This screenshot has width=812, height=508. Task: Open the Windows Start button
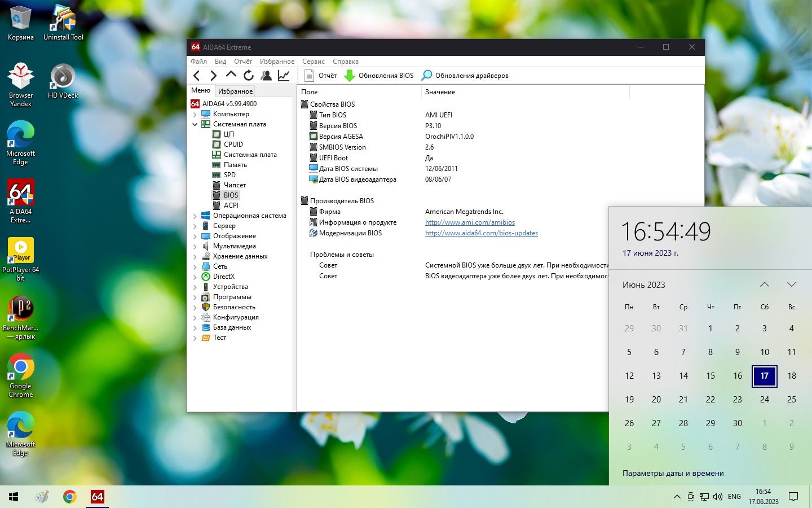pyautogui.click(x=14, y=497)
